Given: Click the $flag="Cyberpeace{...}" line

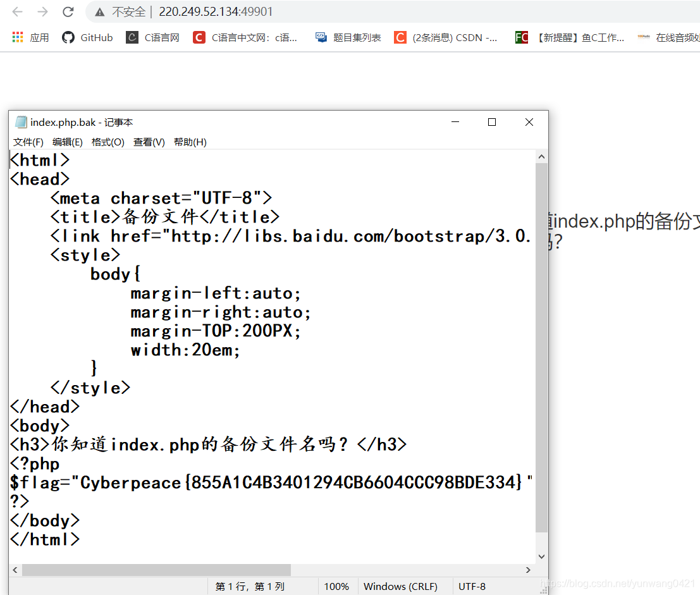Looking at the screenshot, I should point(271,482).
